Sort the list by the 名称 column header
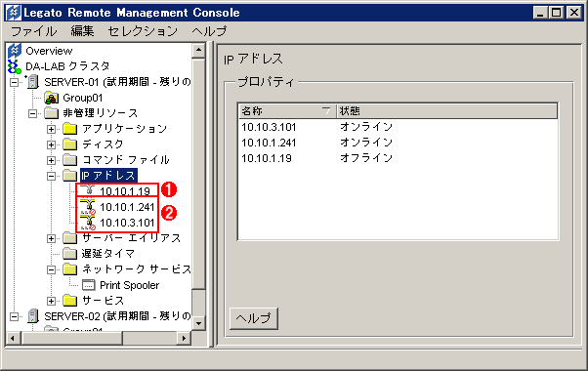 pyautogui.click(x=287, y=111)
